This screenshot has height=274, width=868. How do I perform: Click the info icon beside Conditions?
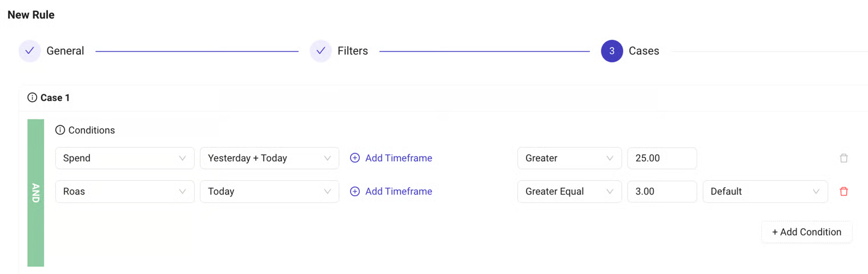60,130
